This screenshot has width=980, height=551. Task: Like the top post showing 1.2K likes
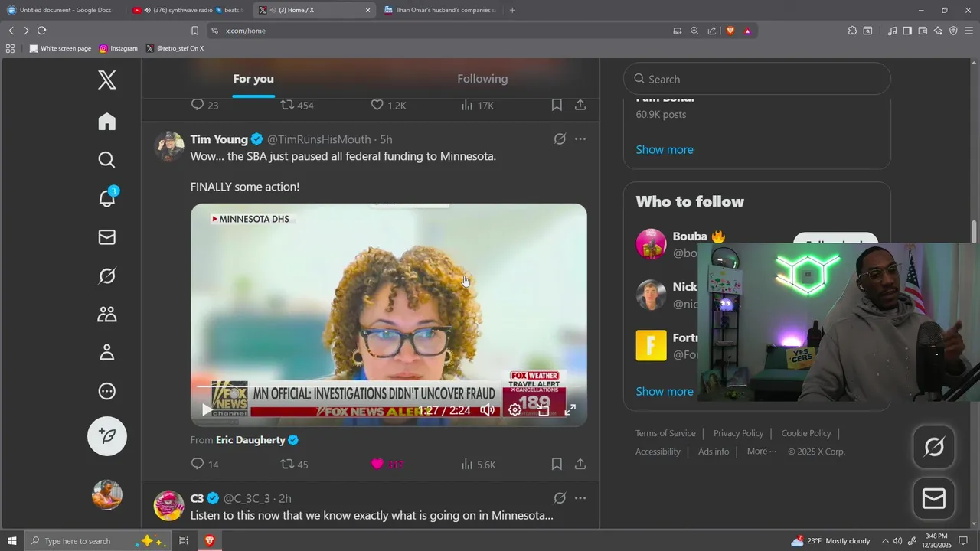click(377, 105)
